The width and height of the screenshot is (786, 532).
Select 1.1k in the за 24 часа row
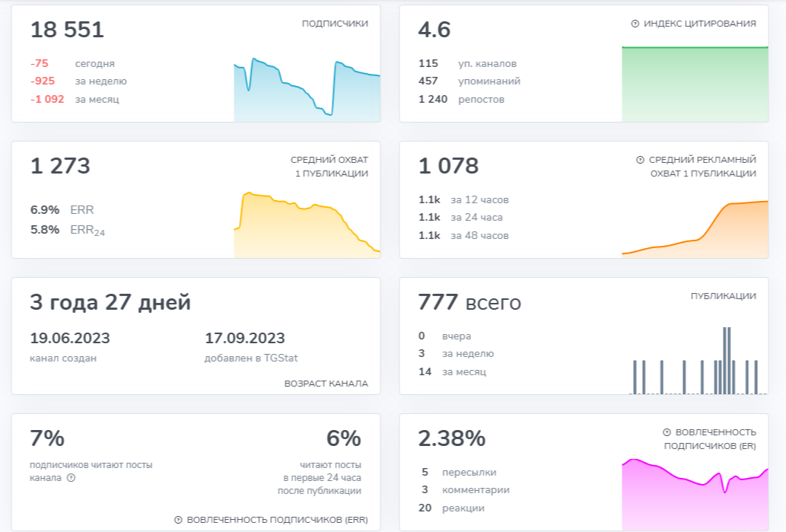click(x=430, y=218)
